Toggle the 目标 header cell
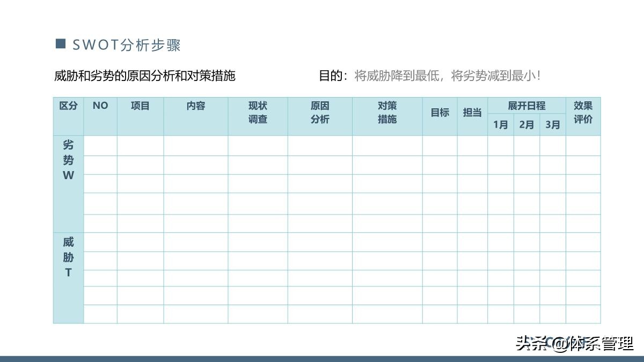 click(x=440, y=113)
